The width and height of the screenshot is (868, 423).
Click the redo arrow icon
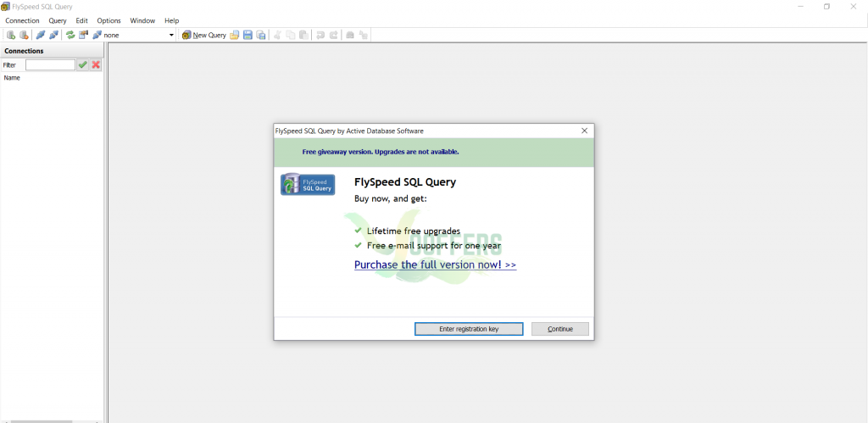(334, 35)
